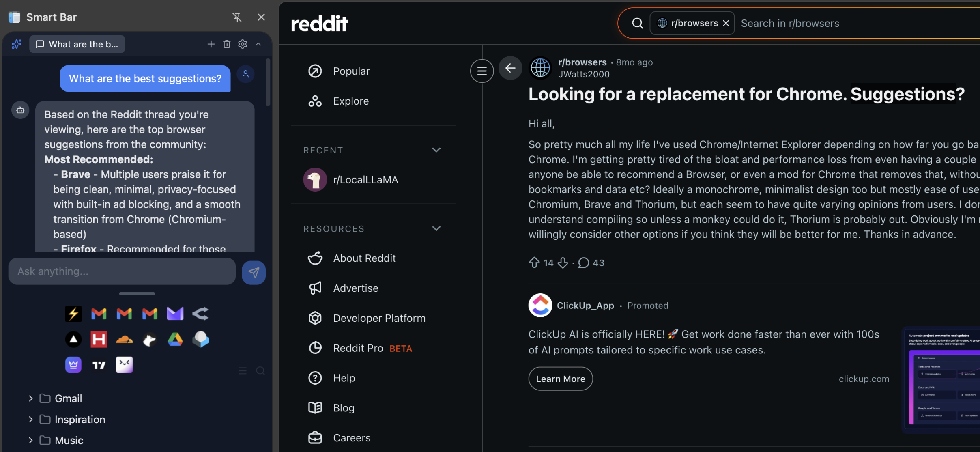The image size is (980, 452).
Task: Click the Hashnode icon
Action: (x=99, y=339)
